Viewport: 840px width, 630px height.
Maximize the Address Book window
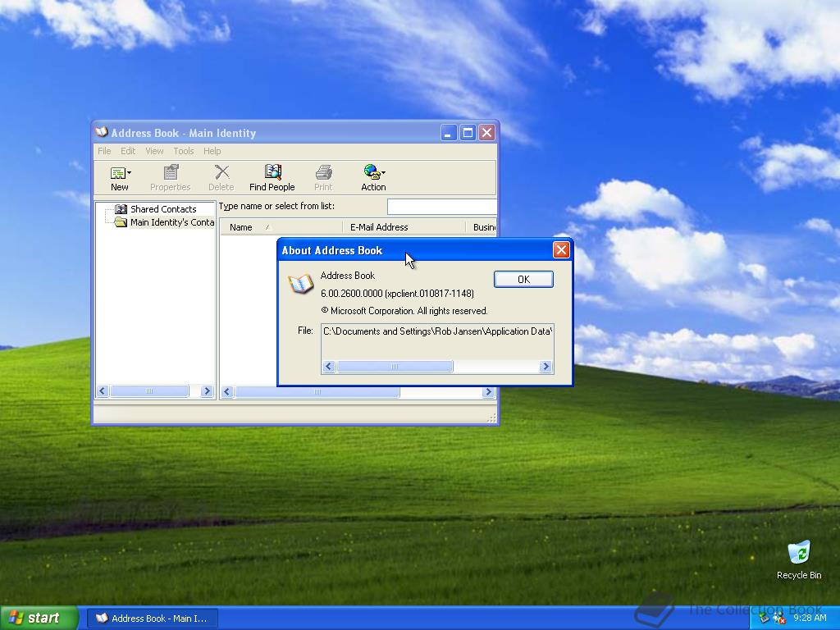[468, 132]
